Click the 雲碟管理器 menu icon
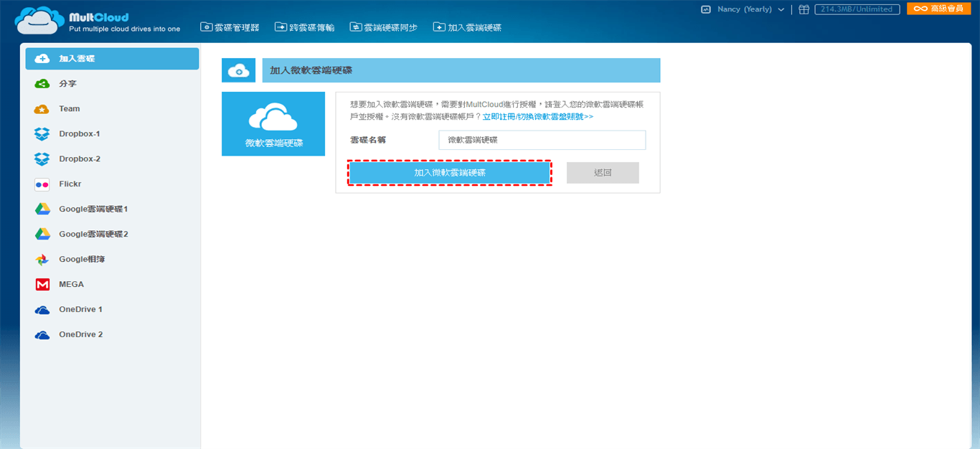980x449 pixels. 207,27
